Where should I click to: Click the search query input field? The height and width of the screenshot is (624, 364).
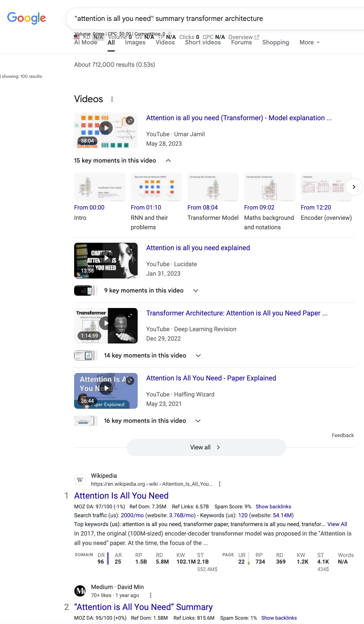[215, 19]
